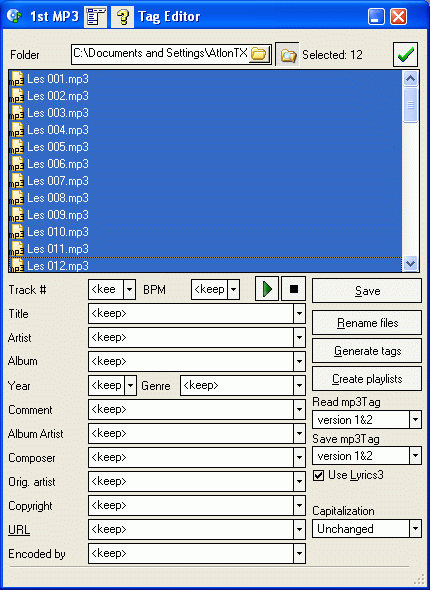Close the Tag Editor window
The image size is (430, 590).
pos(398,17)
